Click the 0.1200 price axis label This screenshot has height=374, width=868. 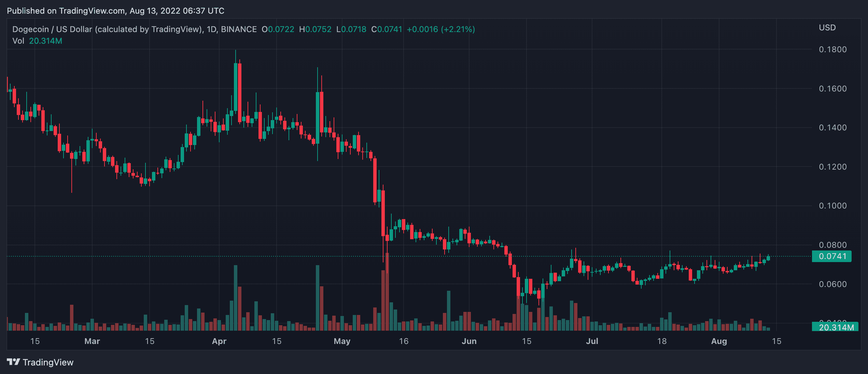coord(833,167)
